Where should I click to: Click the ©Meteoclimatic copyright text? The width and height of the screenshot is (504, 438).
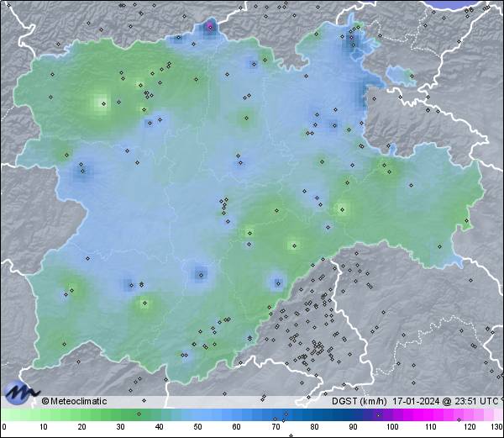tap(74, 401)
